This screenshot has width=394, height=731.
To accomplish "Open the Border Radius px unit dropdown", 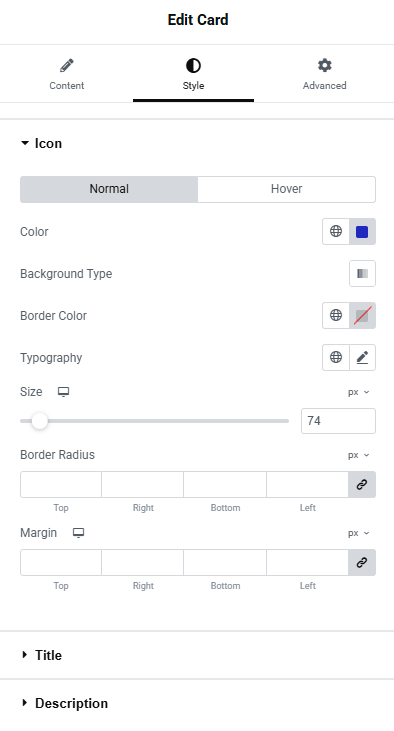I will pyautogui.click(x=359, y=455).
